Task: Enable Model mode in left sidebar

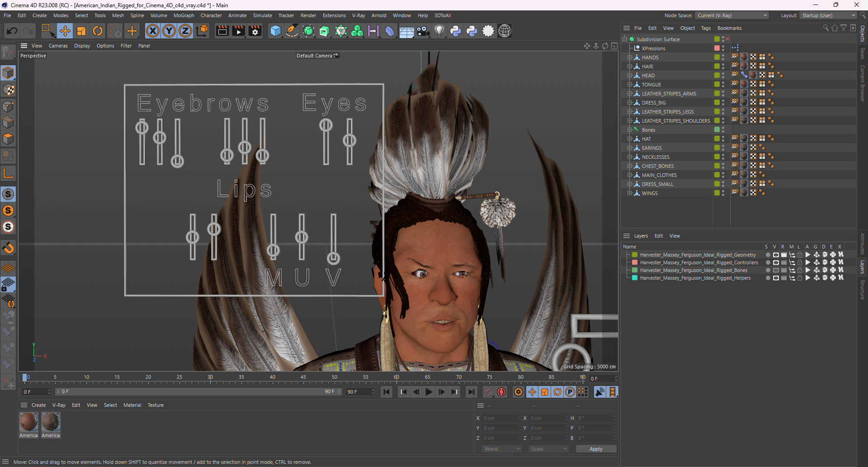Action: (x=8, y=73)
